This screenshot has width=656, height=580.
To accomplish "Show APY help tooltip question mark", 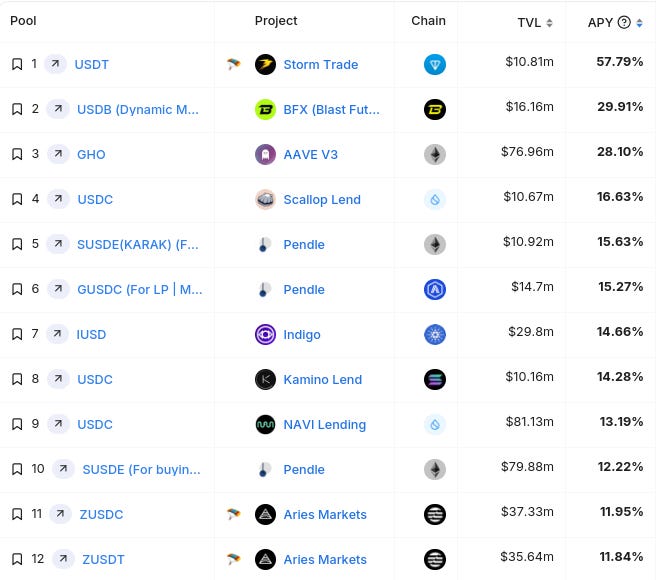I will click(x=624, y=22).
